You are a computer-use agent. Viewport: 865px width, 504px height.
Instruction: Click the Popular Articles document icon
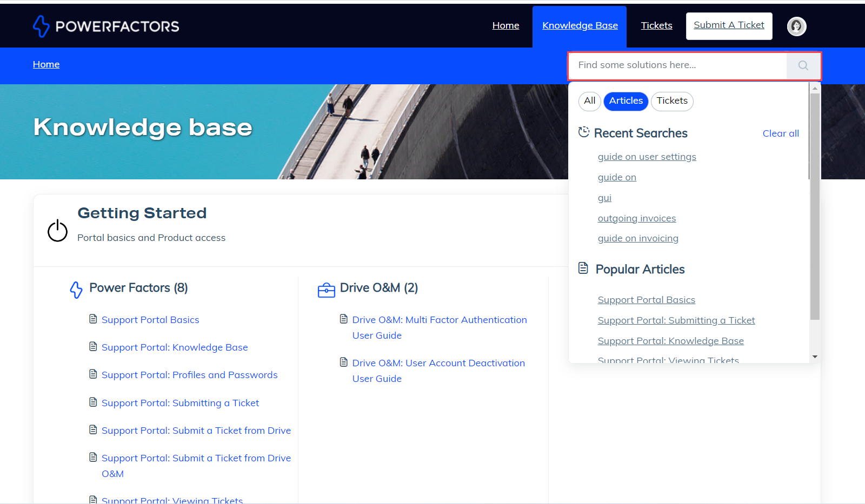[x=583, y=268]
